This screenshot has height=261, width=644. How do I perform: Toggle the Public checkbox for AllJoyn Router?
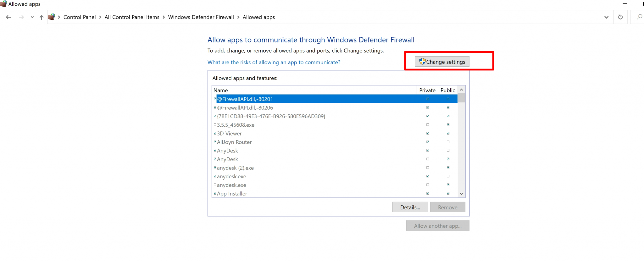point(448,142)
